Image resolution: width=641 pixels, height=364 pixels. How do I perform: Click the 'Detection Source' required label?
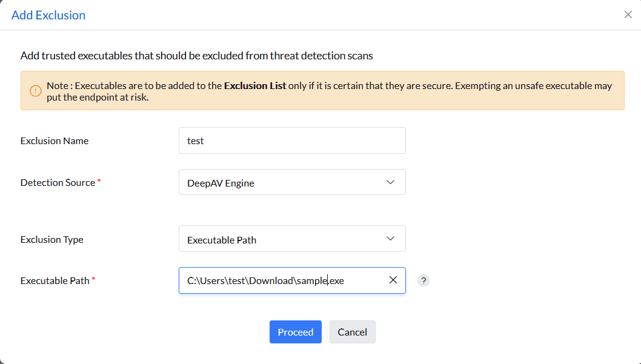click(x=58, y=182)
